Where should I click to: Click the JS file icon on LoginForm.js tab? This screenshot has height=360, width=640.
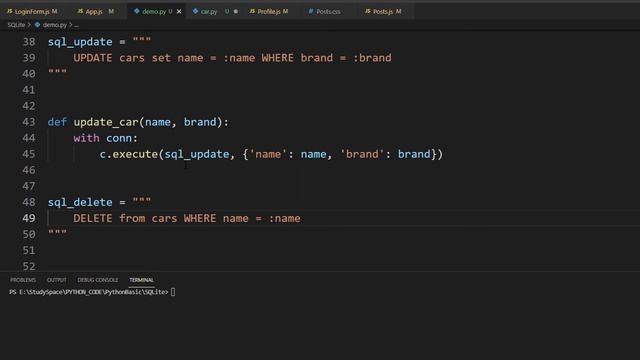pyautogui.click(x=9, y=11)
